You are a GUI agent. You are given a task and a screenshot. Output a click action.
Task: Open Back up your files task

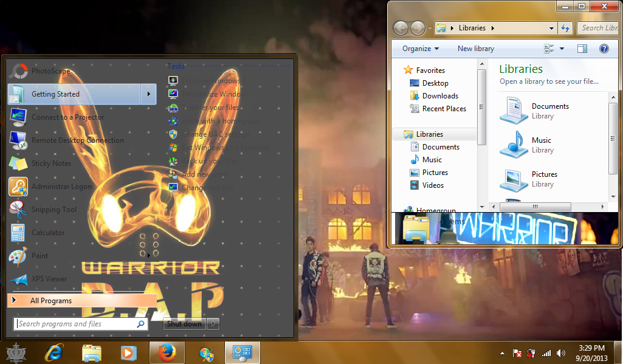click(204, 161)
